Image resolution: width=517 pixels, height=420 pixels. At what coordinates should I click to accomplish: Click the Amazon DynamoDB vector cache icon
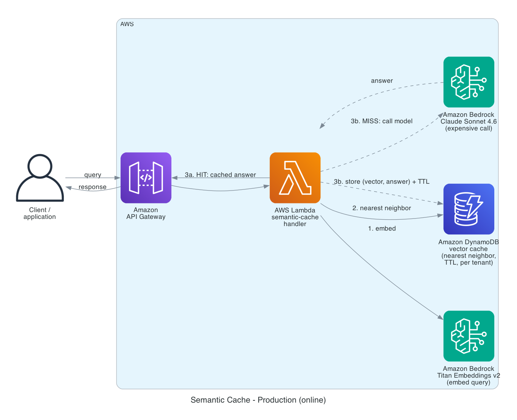[x=469, y=209]
